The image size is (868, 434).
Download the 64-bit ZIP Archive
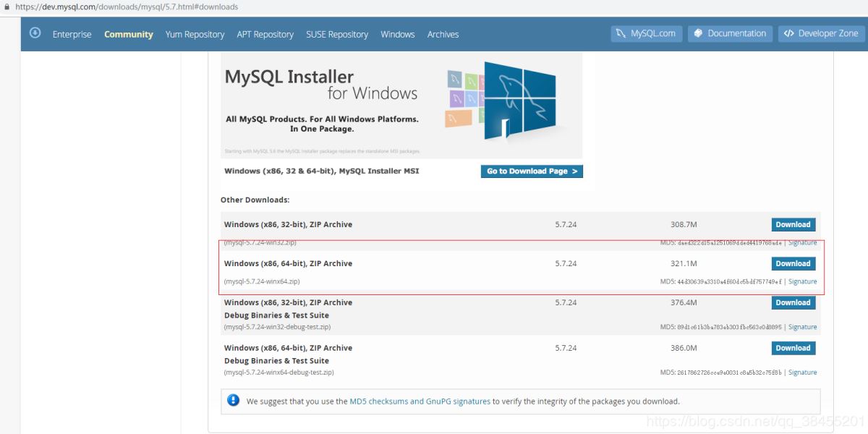point(793,263)
